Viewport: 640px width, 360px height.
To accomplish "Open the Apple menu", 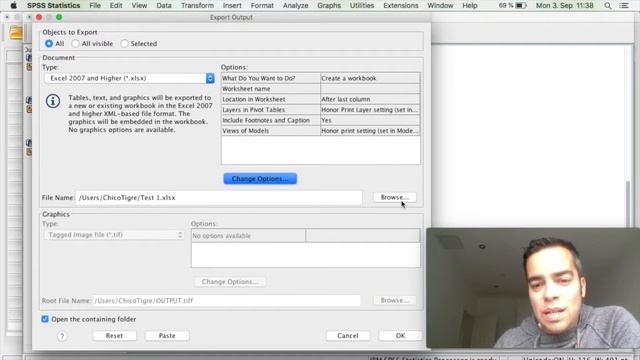I will (13, 5).
